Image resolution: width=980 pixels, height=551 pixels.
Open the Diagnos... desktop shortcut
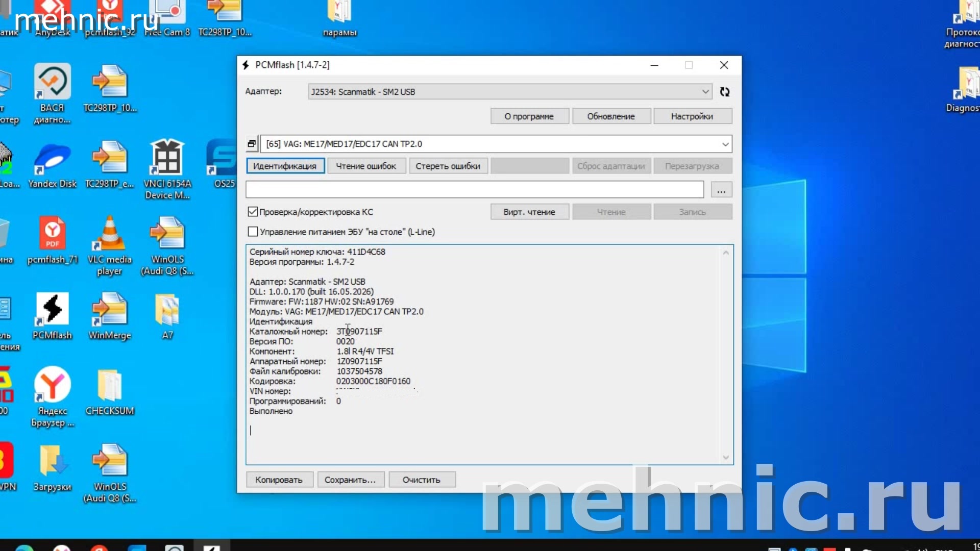click(x=963, y=91)
